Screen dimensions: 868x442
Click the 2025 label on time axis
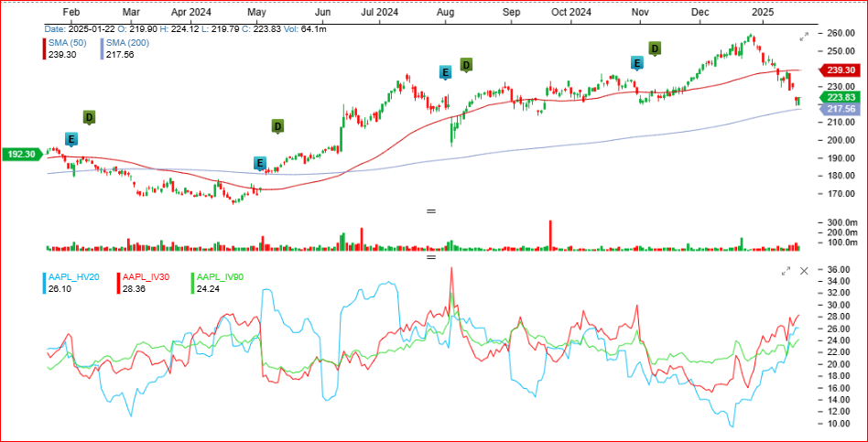[763, 12]
